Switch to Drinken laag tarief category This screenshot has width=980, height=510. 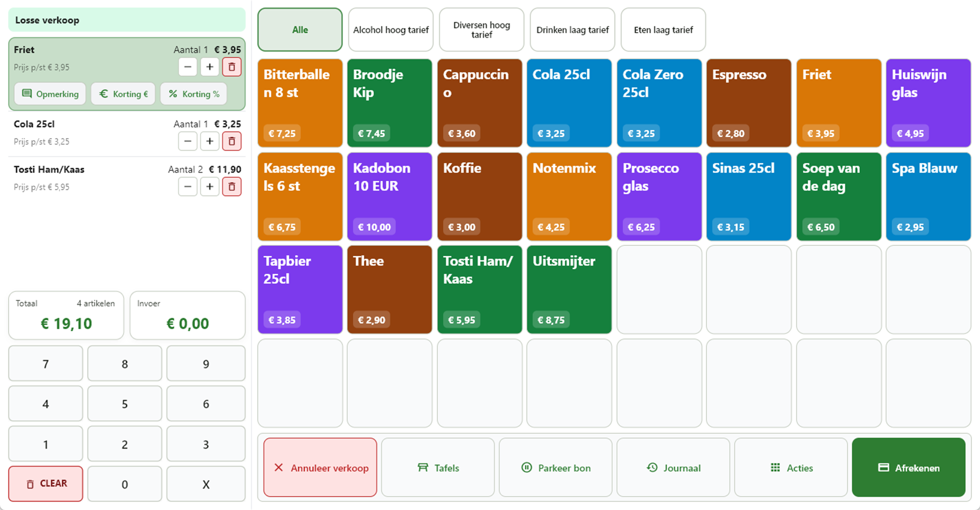point(573,30)
